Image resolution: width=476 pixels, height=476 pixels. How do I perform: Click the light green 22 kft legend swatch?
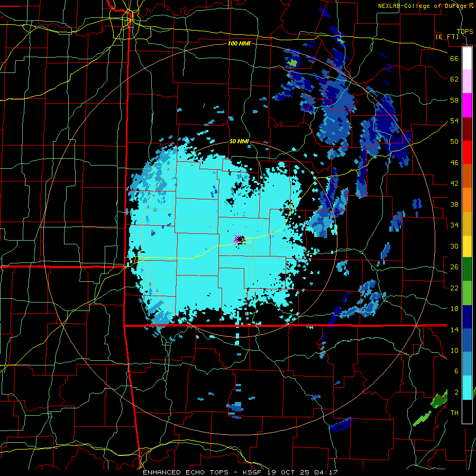pyautogui.click(x=467, y=293)
